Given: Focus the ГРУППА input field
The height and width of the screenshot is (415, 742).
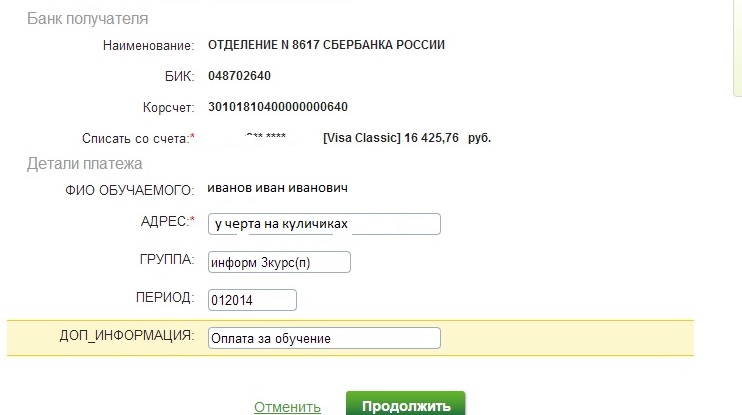Looking at the screenshot, I should (279, 262).
